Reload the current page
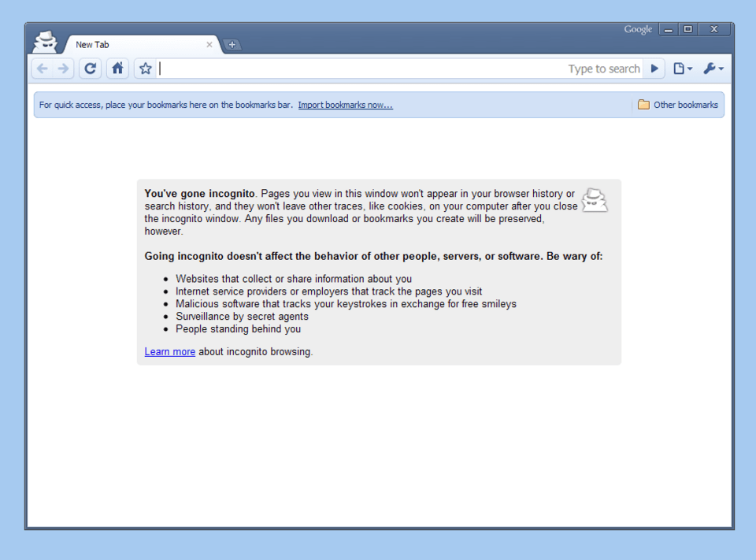Screen dimensions: 756x560 [91, 69]
